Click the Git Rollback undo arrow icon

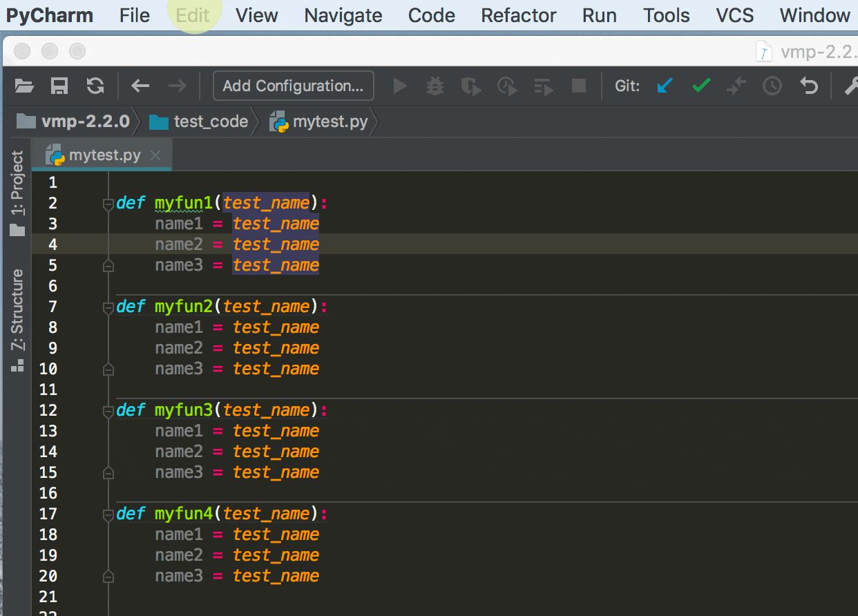808,86
